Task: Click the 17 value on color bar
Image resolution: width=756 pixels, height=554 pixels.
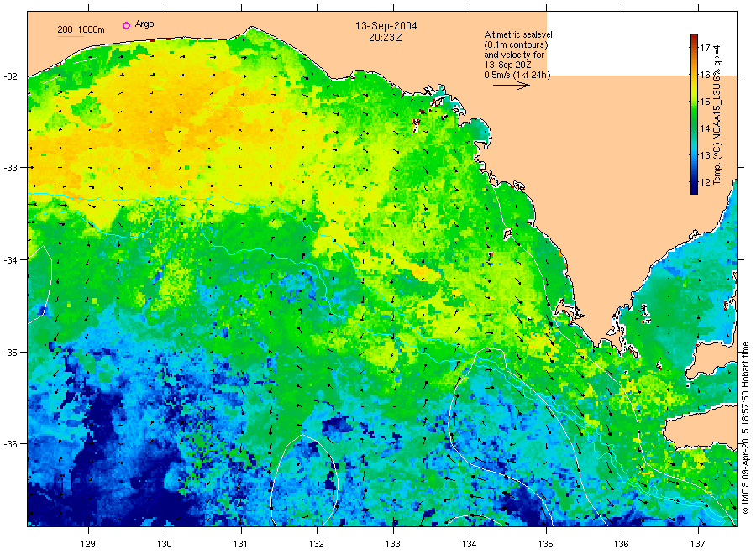Action: point(706,47)
